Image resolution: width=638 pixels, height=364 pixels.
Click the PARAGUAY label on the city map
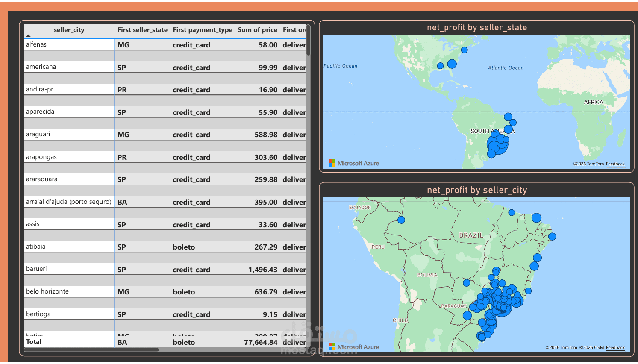tap(454, 306)
